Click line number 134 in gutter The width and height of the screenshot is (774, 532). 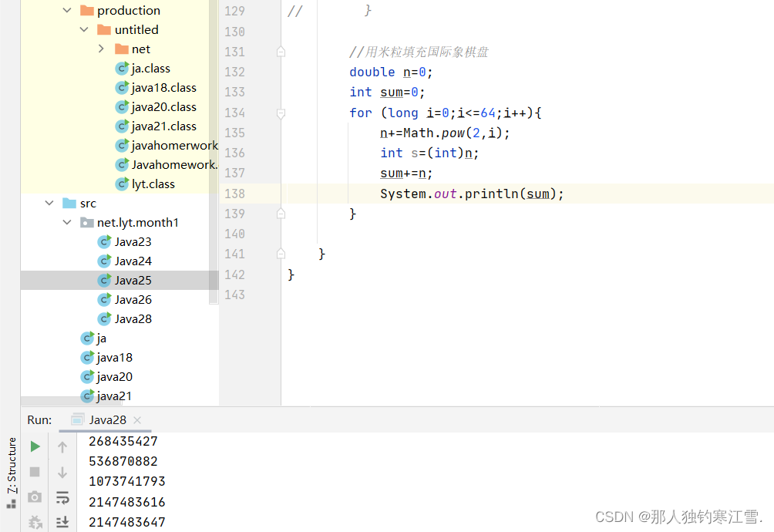(x=234, y=113)
